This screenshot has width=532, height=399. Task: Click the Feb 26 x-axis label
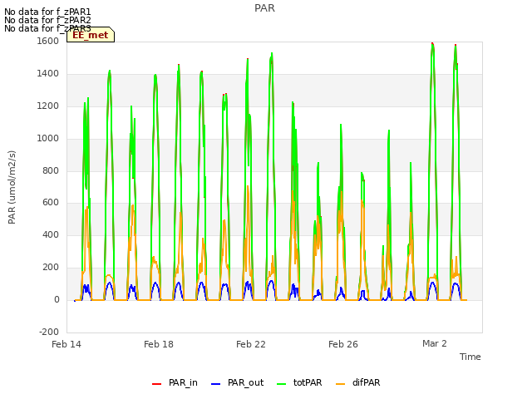[343, 344]
